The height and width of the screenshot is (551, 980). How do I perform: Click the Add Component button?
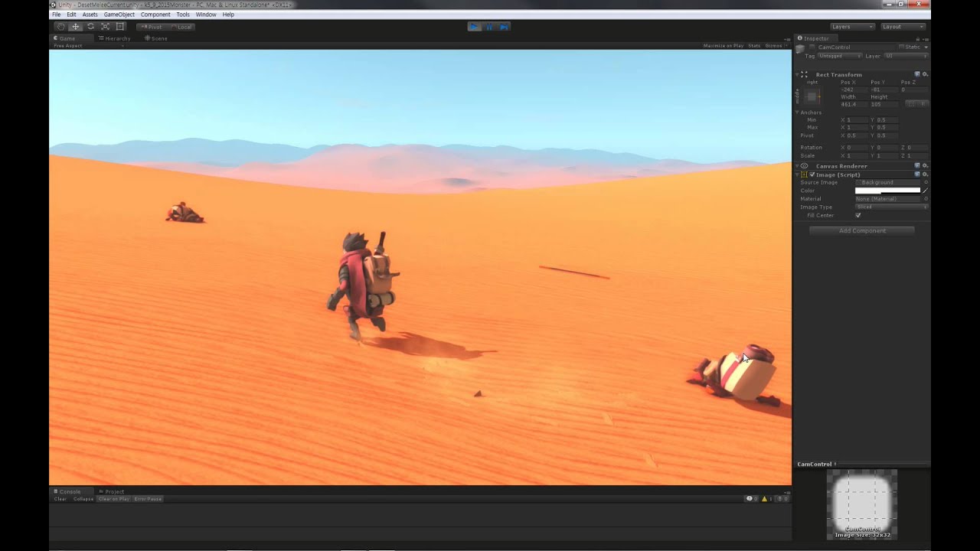coord(862,230)
